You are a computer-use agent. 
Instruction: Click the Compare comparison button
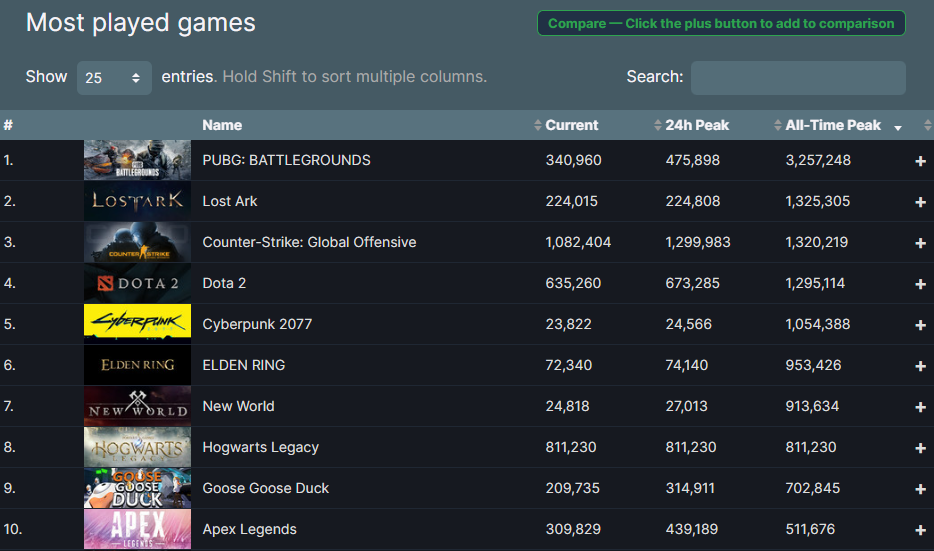point(721,23)
